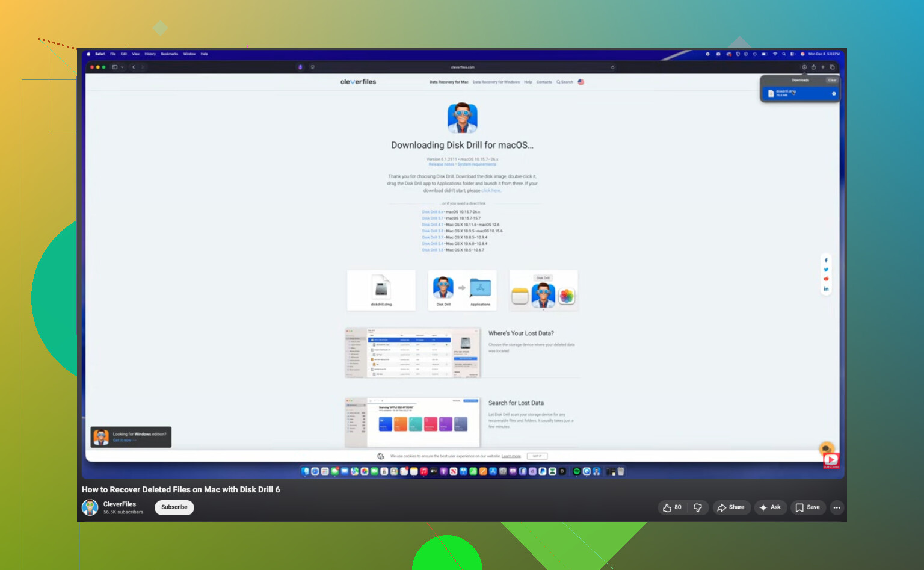Open the cookie notice Learn more link
This screenshot has height=570, width=924.
pos(511,456)
